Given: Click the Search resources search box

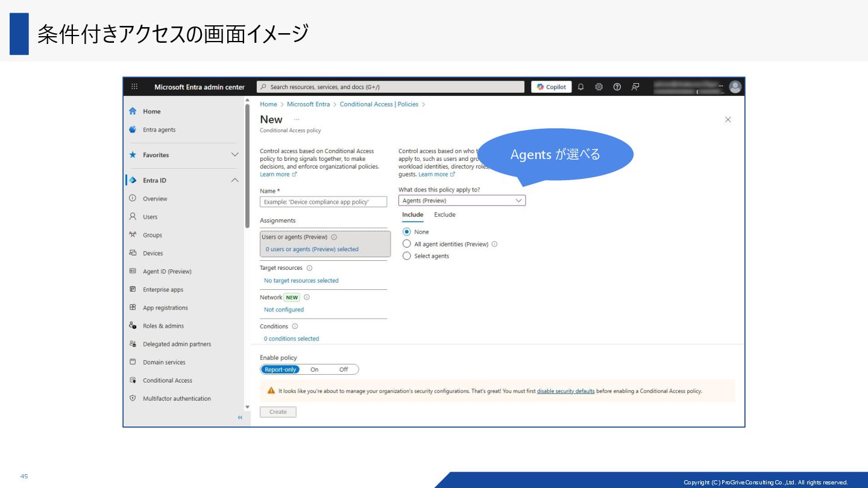Looking at the screenshot, I should [x=391, y=87].
